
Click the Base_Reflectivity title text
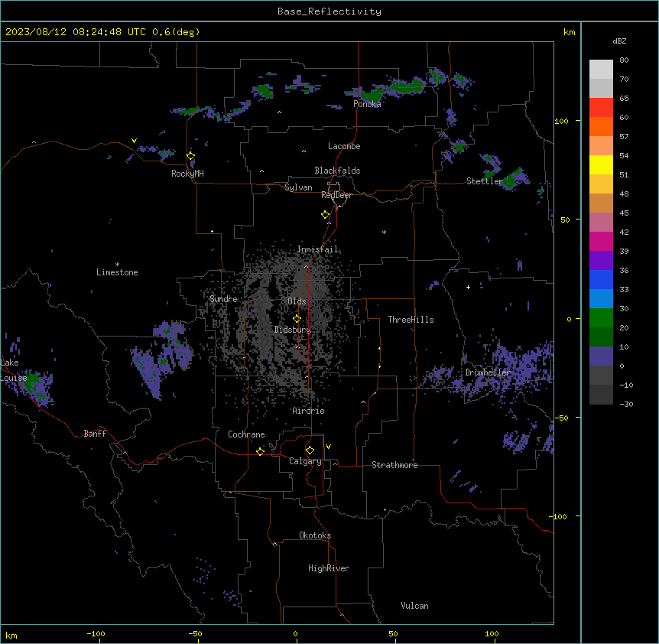329,11
